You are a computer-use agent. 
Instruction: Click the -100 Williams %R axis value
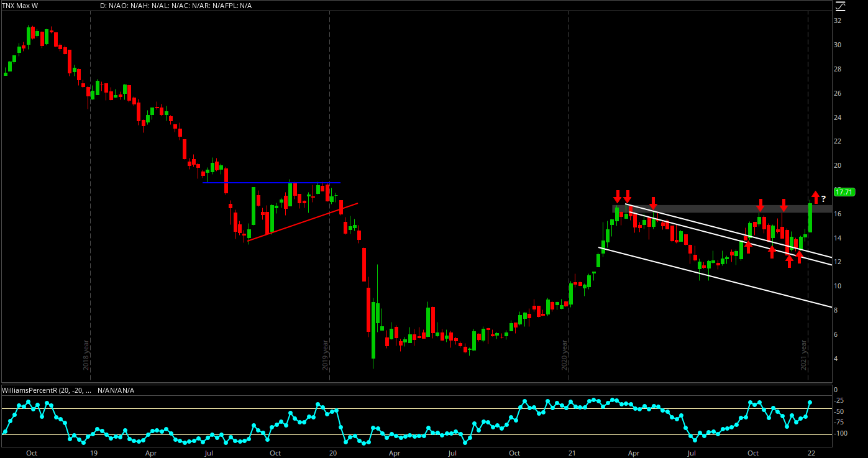(841, 433)
